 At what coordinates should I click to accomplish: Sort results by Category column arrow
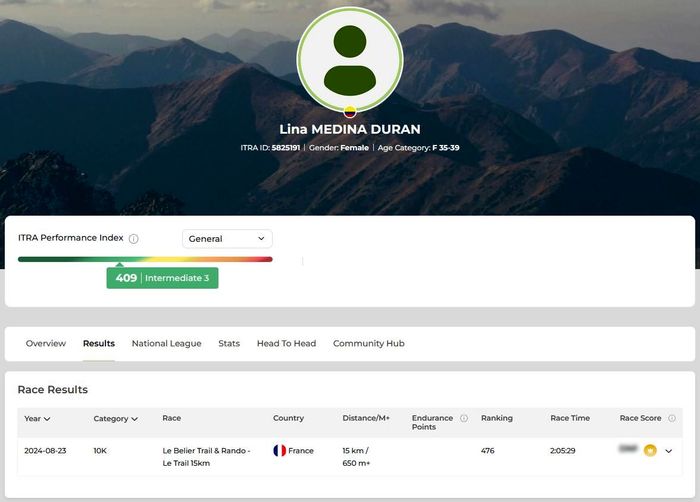click(134, 419)
